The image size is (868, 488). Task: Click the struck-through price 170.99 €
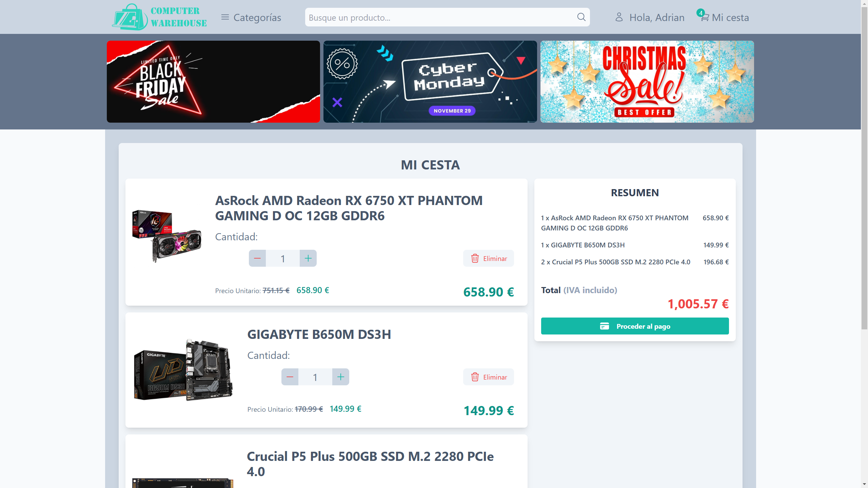pyautogui.click(x=309, y=409)
